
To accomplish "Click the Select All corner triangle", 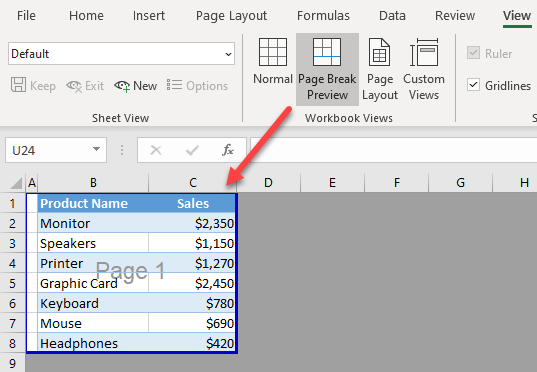I will tap(15, 183).
